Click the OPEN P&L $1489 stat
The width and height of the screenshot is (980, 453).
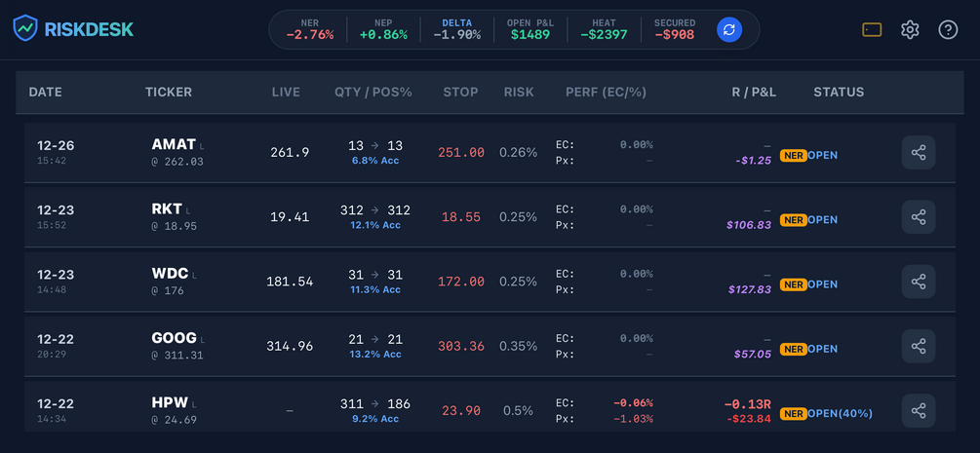[x=530, y=29]
